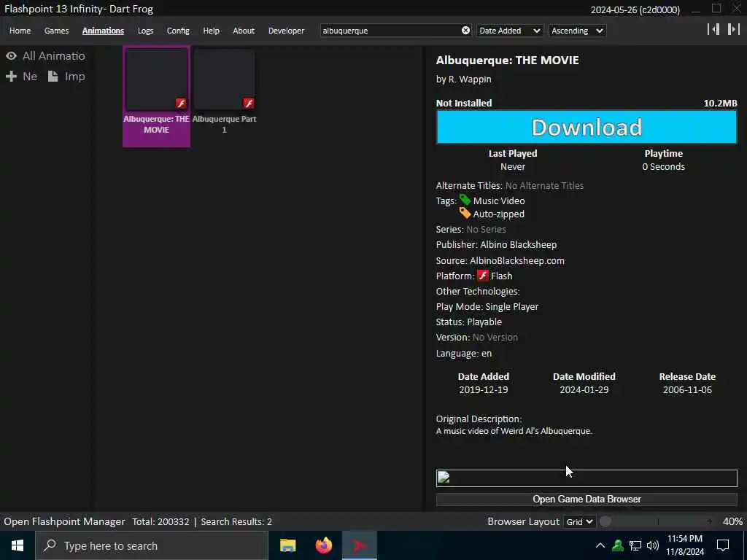The width and height of the screenshot is (747, 560).
Task: Open the network tray icon
Action: coord(635,545)
